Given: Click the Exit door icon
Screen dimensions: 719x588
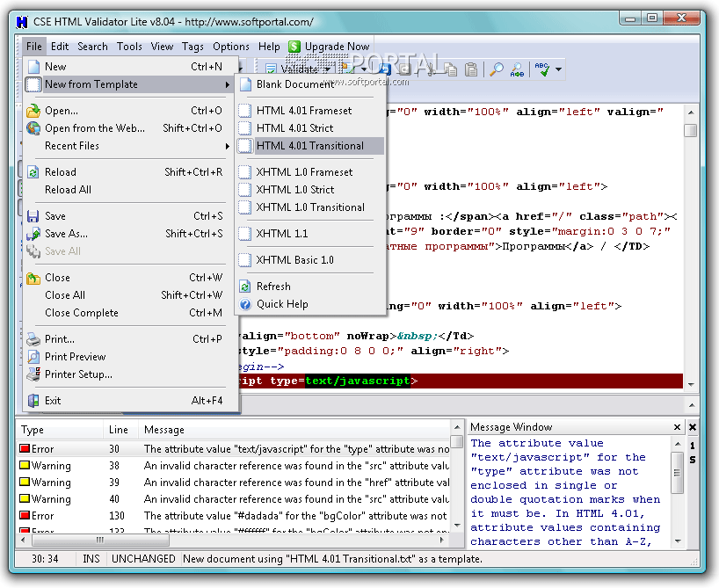Looking at the screenshot, I should click(33, 401).
